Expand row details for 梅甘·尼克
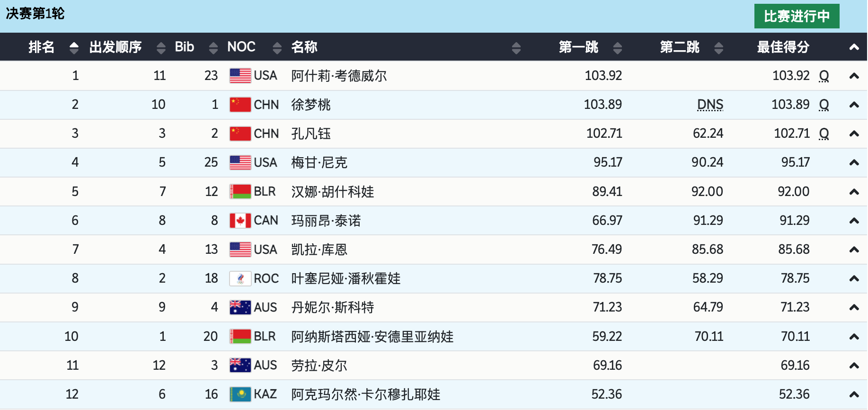Screen dimensions: 868x410 point(854,163)
